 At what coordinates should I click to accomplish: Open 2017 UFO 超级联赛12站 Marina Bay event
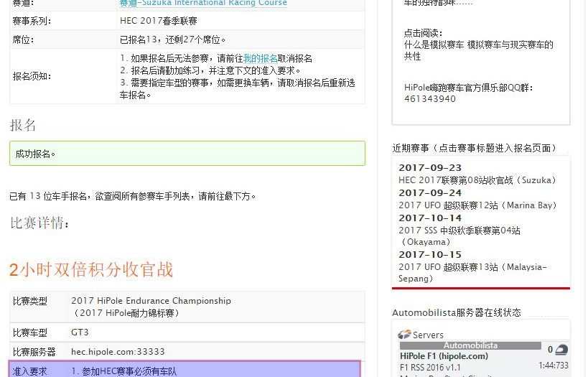(x=477, y=205)
